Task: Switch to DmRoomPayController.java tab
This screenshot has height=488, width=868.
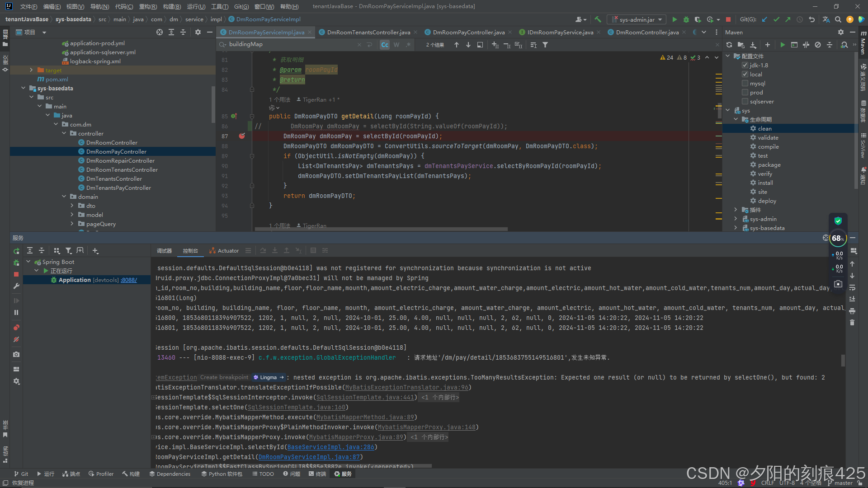Action: click(468, 32)
